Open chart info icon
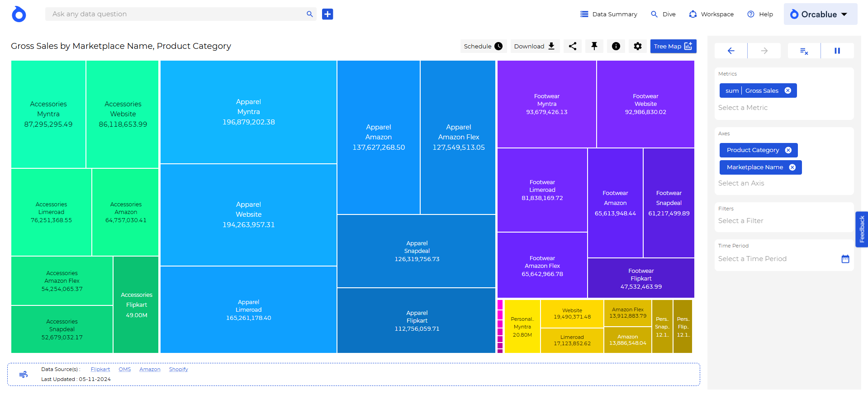The width and height of the screenshot is (868, 395). coord(616,46)
